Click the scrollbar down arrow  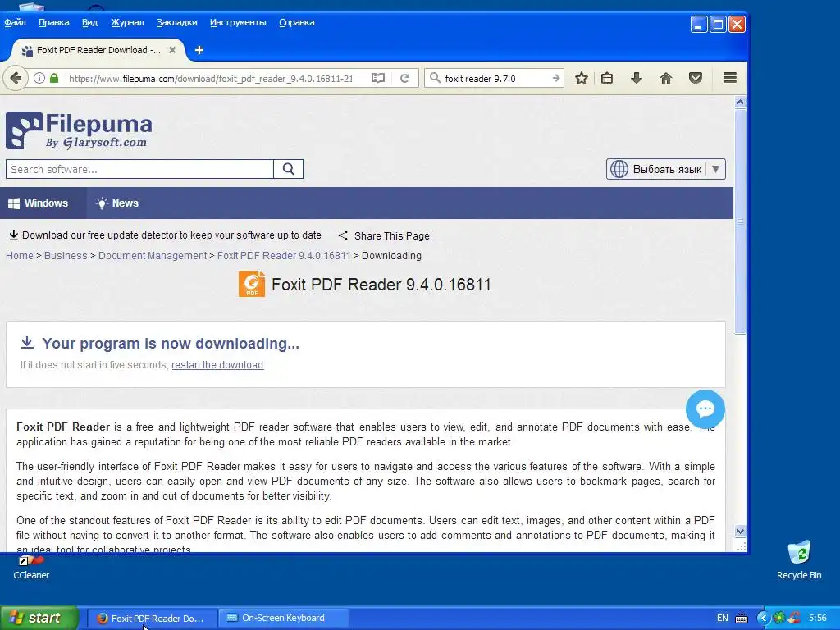(x=740, y=532)
